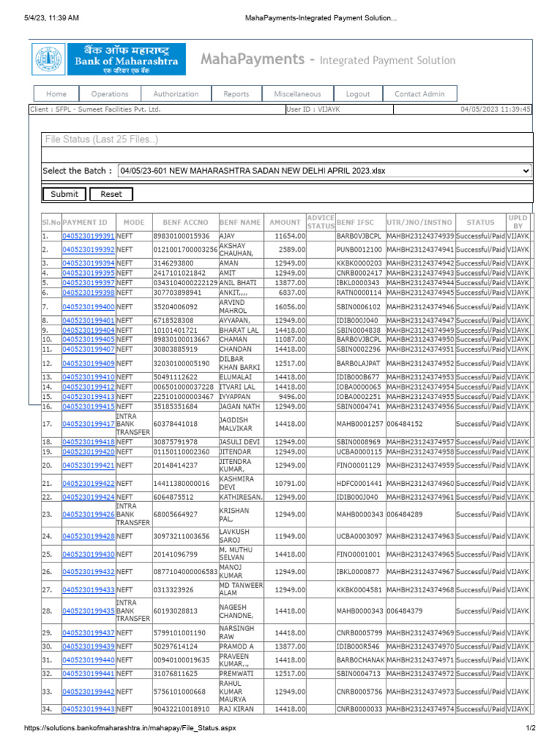
Task: Open the Reports menu
Action: [236, 94]
